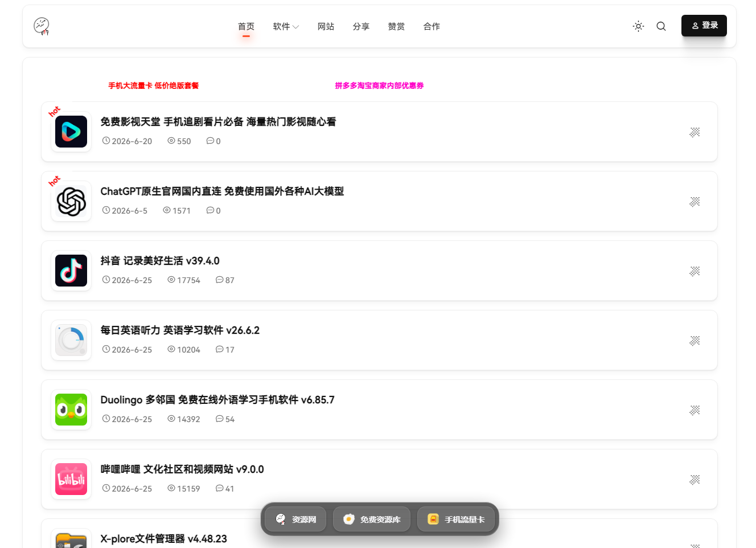This screenshot has height=548, width=756.
Task: Click the bilibili app icon
Action: click(71, 479)
